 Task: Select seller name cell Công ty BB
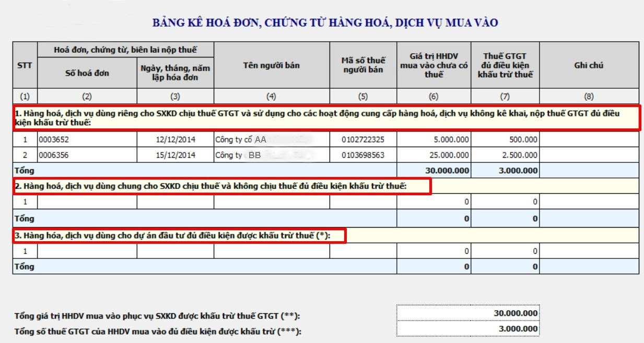(x=272, y=155)
